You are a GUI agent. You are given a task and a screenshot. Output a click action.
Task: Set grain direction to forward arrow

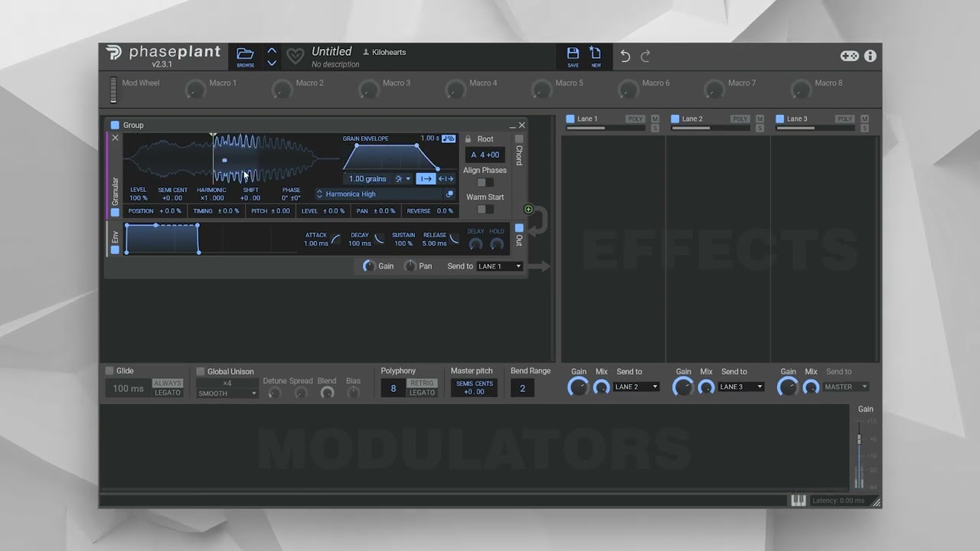point(426,178)
